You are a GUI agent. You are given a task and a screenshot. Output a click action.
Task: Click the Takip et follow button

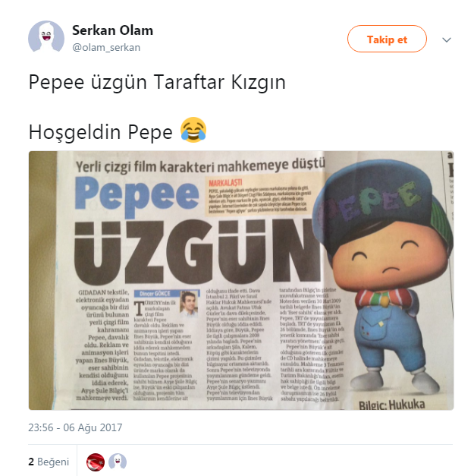387,39
